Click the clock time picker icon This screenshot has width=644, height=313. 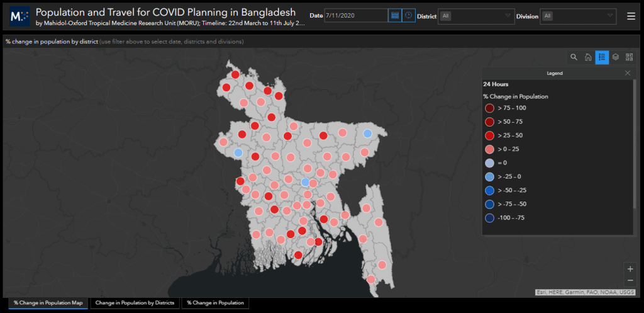(409, 16)
